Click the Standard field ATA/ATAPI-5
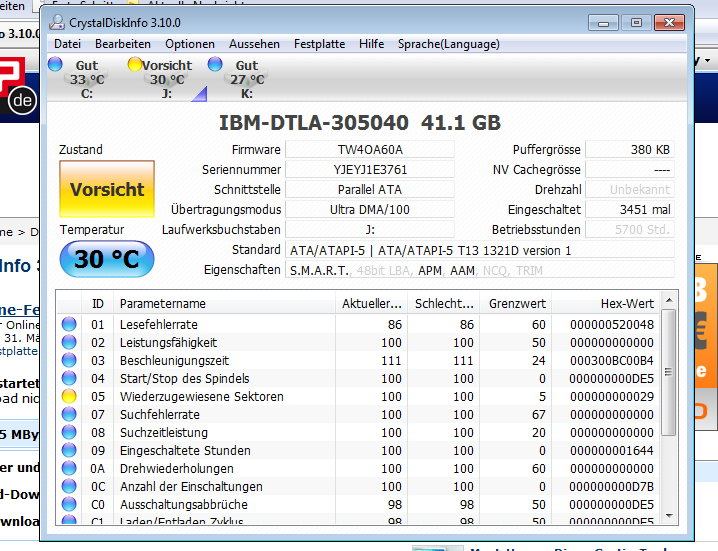Screen dimensions: 718x551 [x=479, y=251]
